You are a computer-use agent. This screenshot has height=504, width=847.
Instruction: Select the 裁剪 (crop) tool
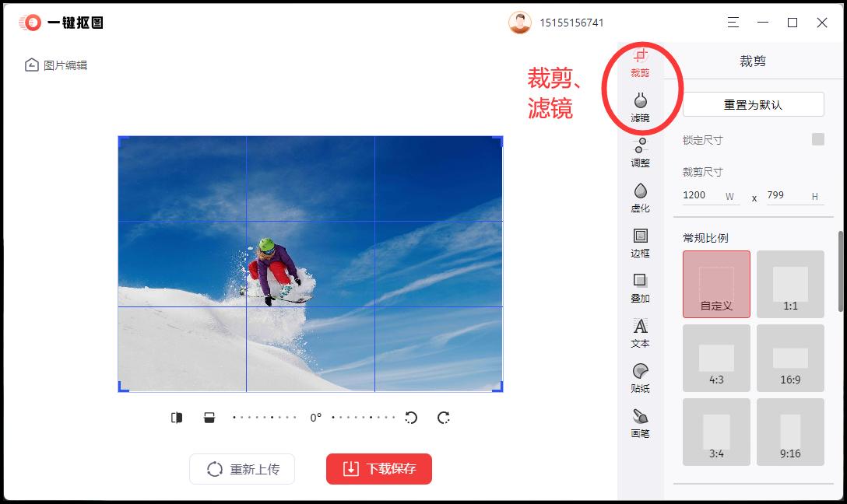point(640,64)
